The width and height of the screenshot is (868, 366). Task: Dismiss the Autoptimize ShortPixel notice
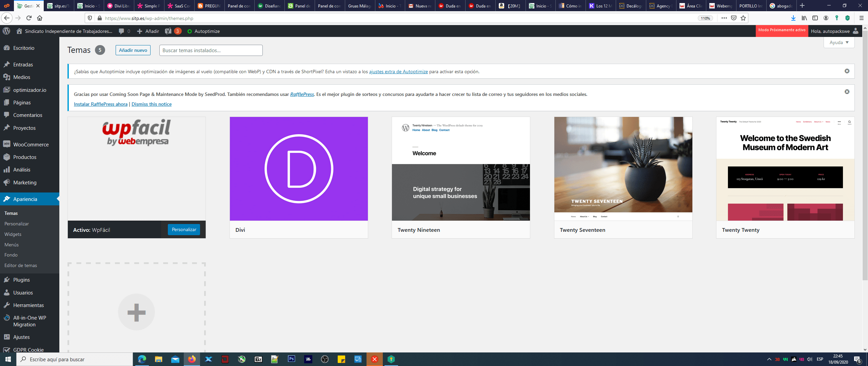847,71
